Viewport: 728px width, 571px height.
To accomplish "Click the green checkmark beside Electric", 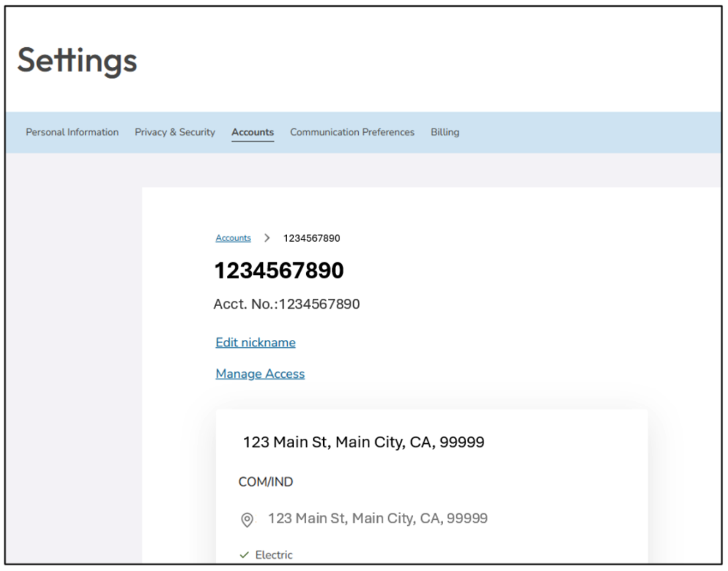I will coord(244,555).
